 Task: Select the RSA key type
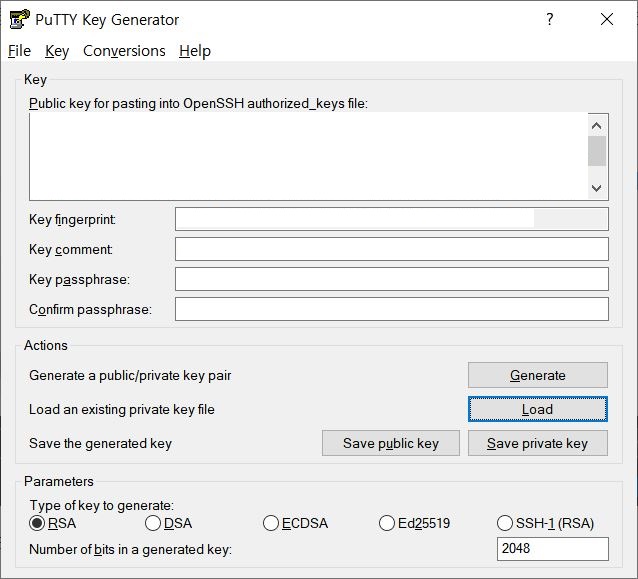tap(38, 523)
